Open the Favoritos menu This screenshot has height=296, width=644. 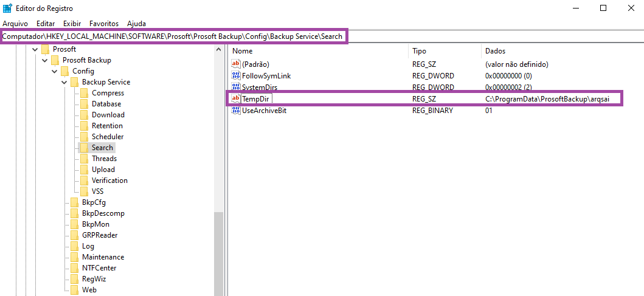[104, 24]
